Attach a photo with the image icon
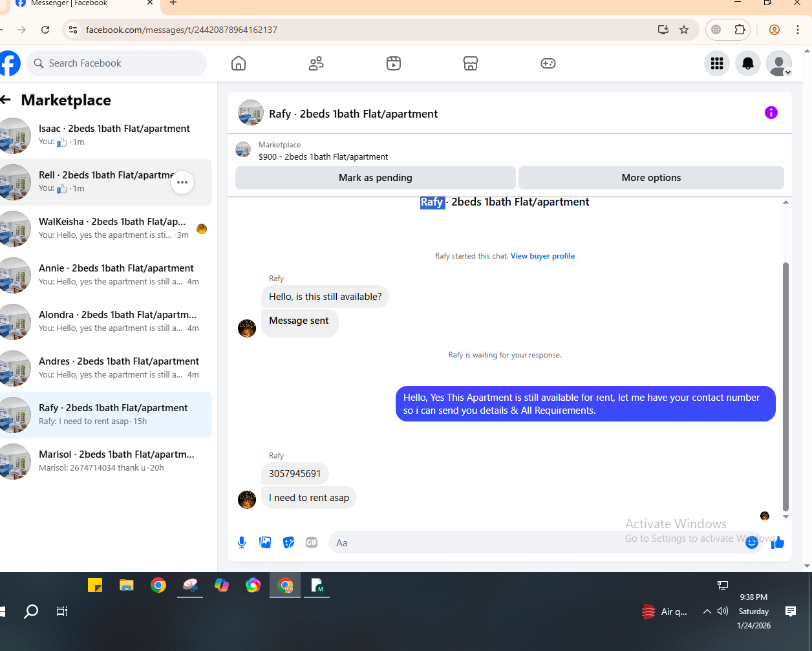The width and height of the screenshot is (812, 651). (x=265, y=542)
